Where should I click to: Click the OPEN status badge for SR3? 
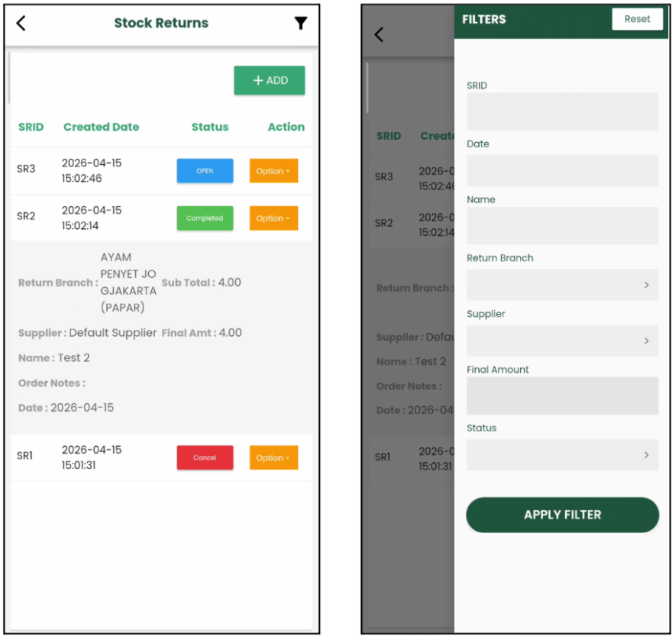point(205,171)
